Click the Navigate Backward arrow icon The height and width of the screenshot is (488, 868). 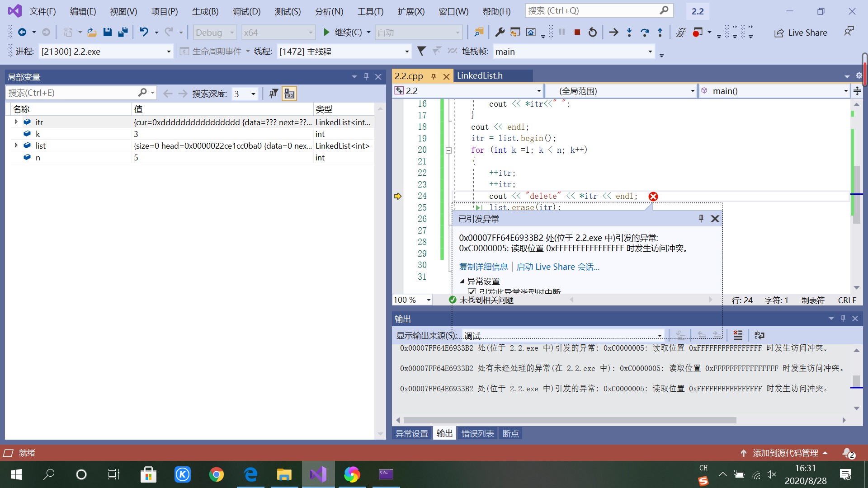22,32
